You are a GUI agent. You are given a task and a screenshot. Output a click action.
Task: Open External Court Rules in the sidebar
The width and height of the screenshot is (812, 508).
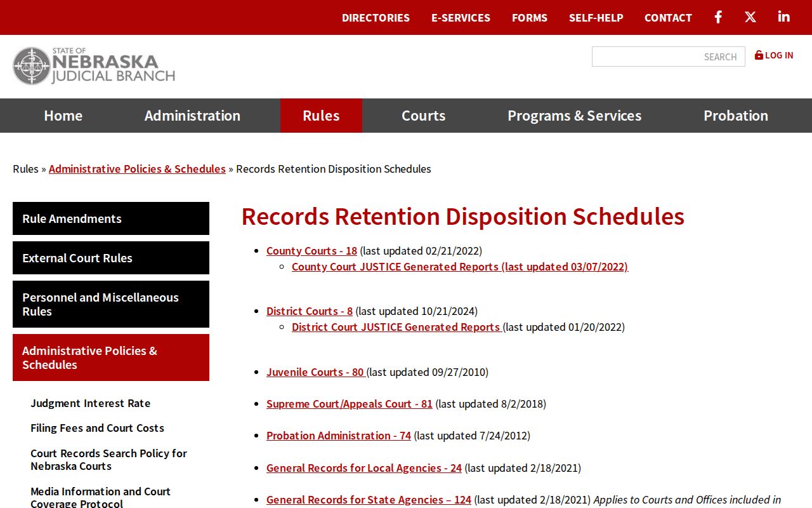click(x=111, y=258)
